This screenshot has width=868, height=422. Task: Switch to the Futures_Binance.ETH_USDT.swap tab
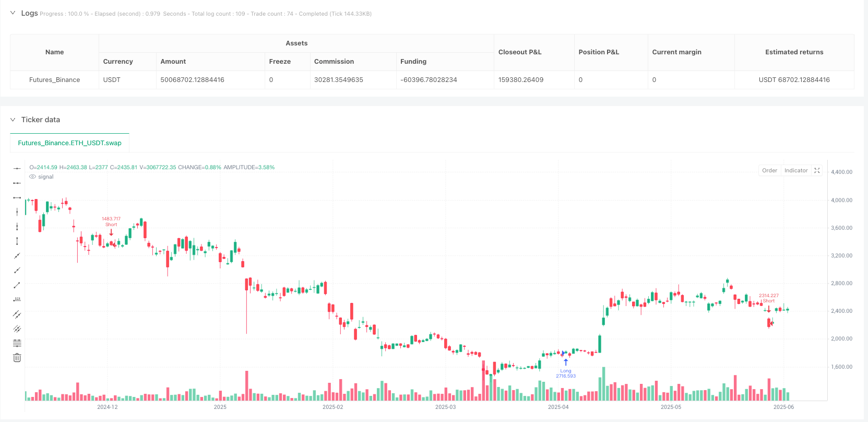tap(69, 143)
